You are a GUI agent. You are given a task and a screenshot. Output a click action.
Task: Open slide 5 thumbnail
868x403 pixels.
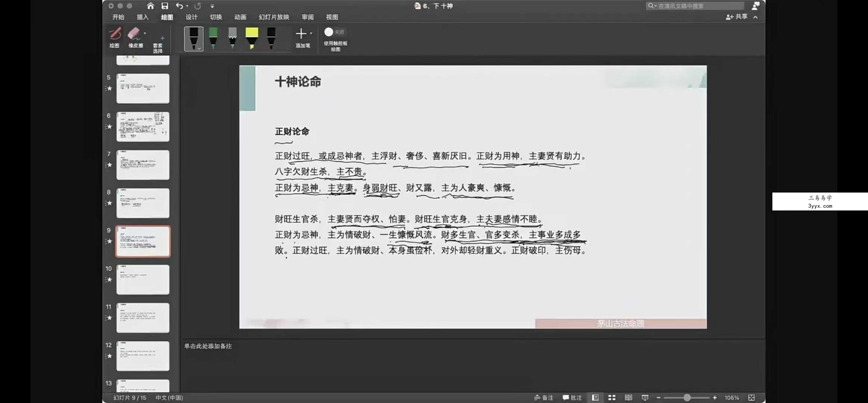[x=143, y=88]
